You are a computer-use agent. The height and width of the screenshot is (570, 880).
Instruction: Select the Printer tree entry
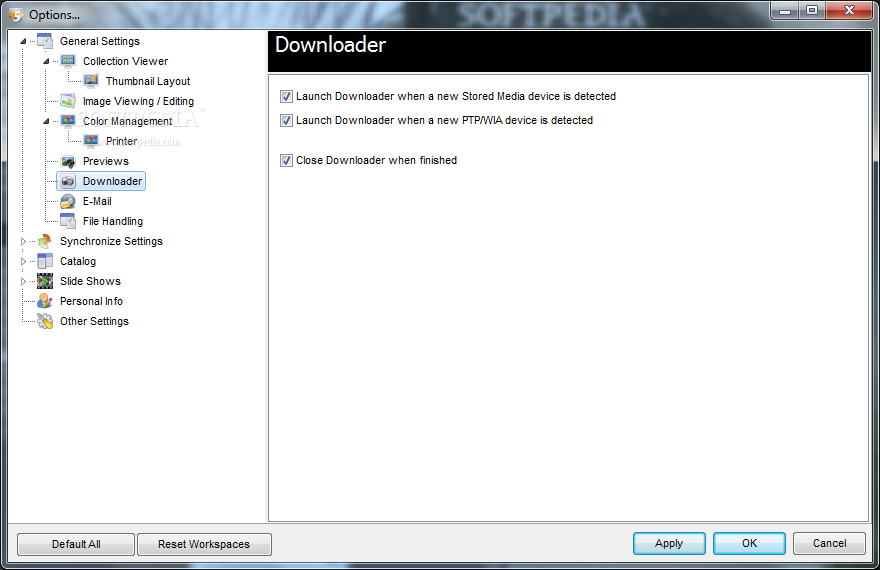tap(121, 141)
